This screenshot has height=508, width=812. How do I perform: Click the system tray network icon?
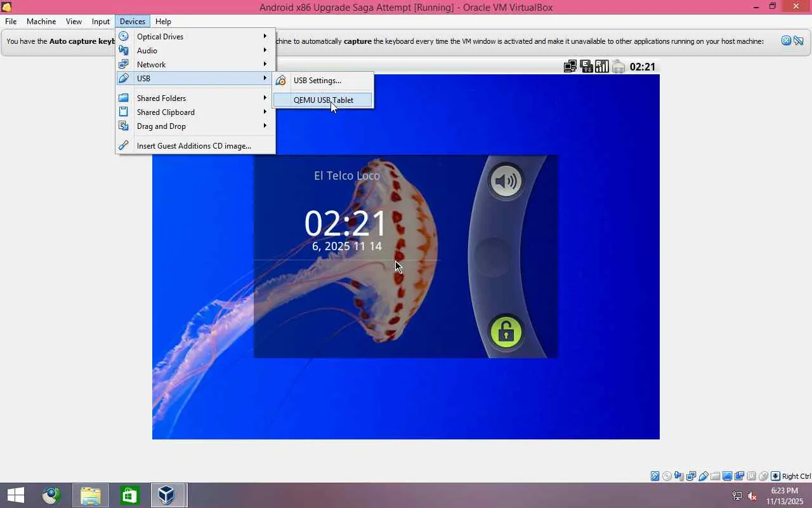coord(737,496)
